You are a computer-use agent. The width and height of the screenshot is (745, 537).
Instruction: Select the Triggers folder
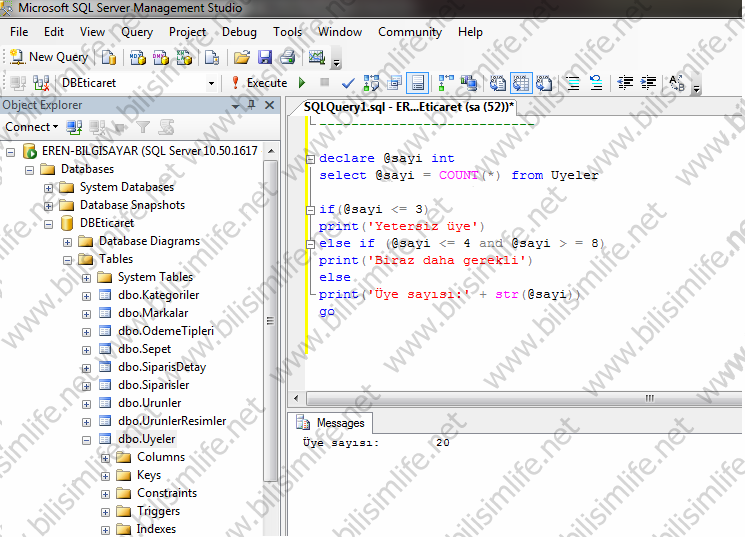[x=158, y=511]
